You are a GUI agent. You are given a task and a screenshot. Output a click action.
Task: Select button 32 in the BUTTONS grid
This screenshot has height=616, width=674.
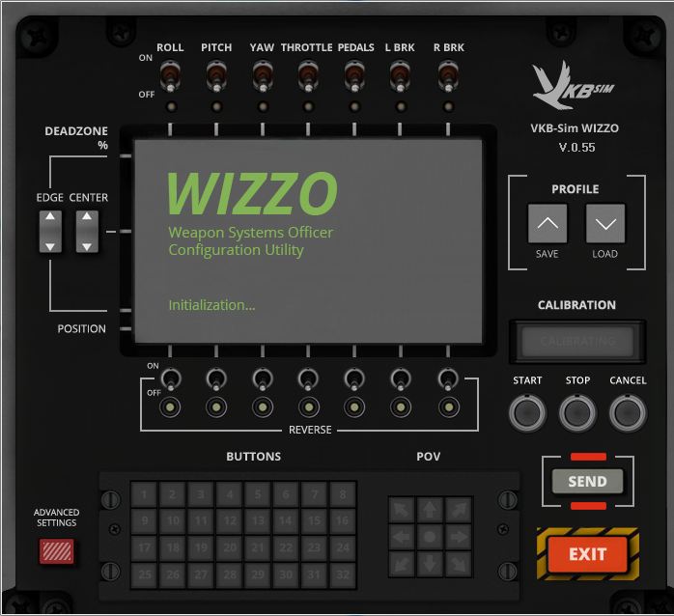point(343,574)
